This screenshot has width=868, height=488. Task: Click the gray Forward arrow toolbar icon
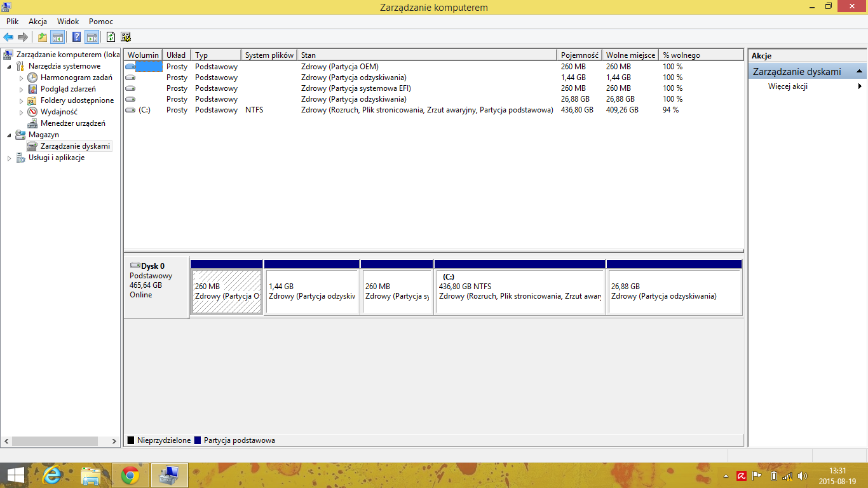(x=23, y=37)
